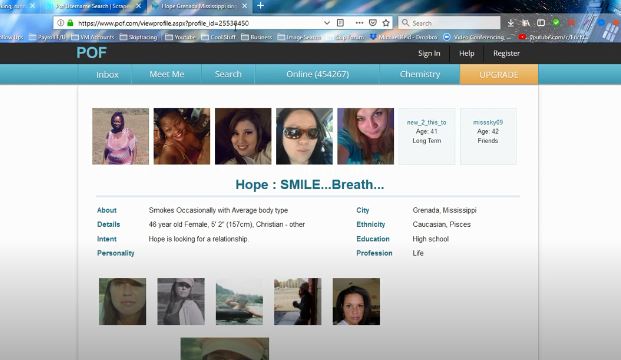621x360 pixels.
Task: Open the address bar history dropdown arrow
Action: 327,23
